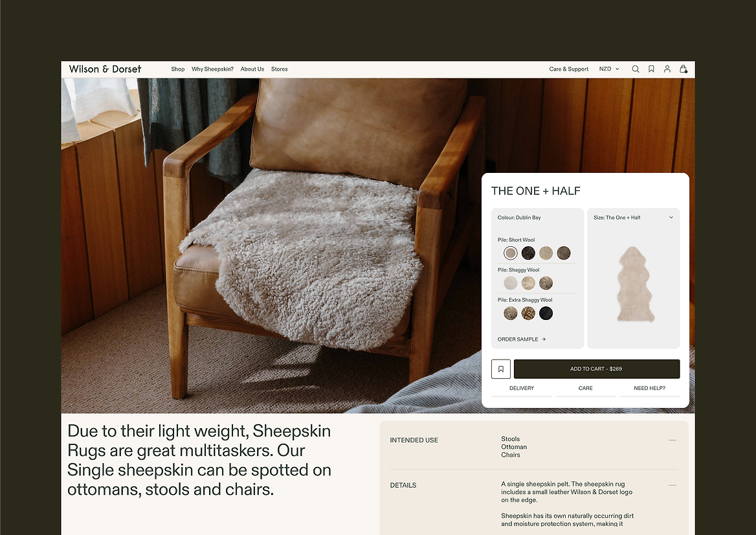The width and height of the screenshot is (756, 535).
Task: Open the search icon in header
Action: click(x=636, y=69)
